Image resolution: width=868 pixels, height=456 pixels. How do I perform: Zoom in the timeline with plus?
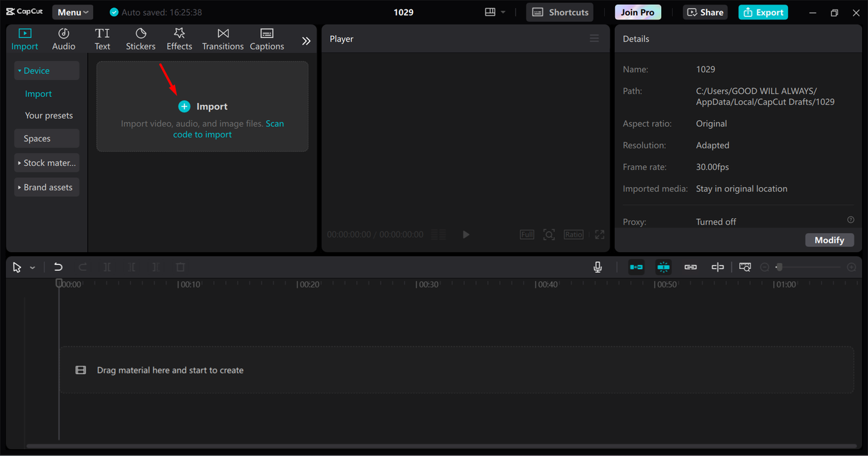(x=852, y=268)
